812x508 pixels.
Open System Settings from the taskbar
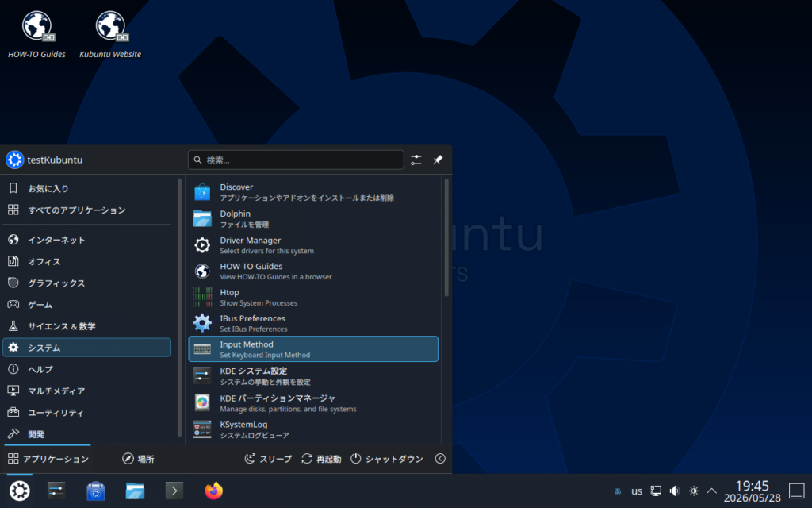click(56, 491)
